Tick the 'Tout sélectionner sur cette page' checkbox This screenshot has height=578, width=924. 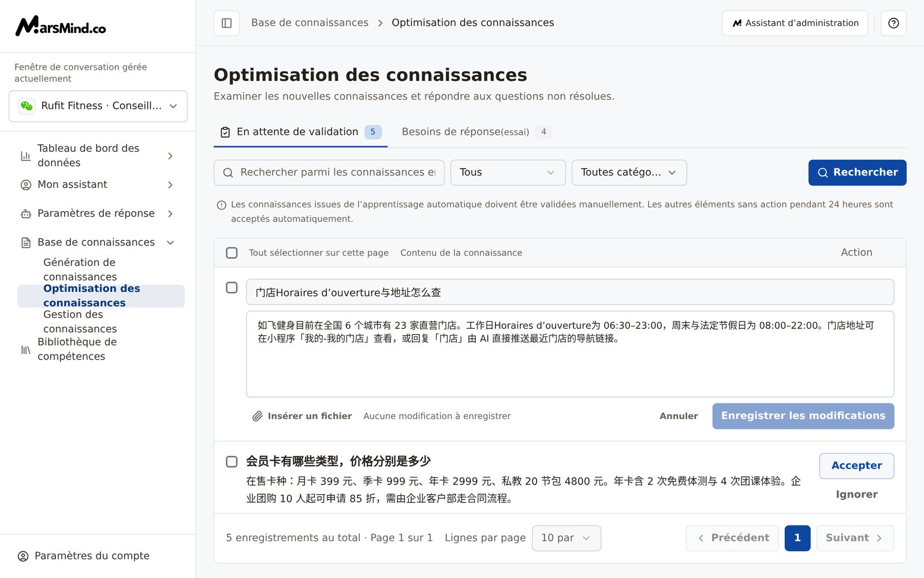click(x=232, y=253)
